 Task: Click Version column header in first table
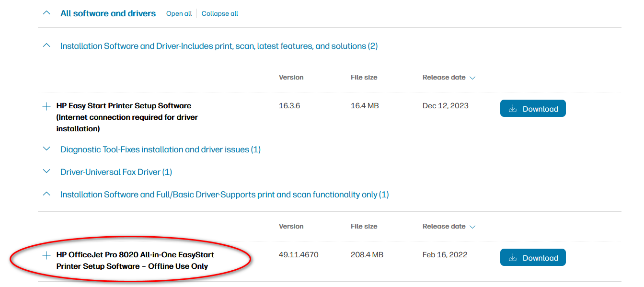click(291, 77)
